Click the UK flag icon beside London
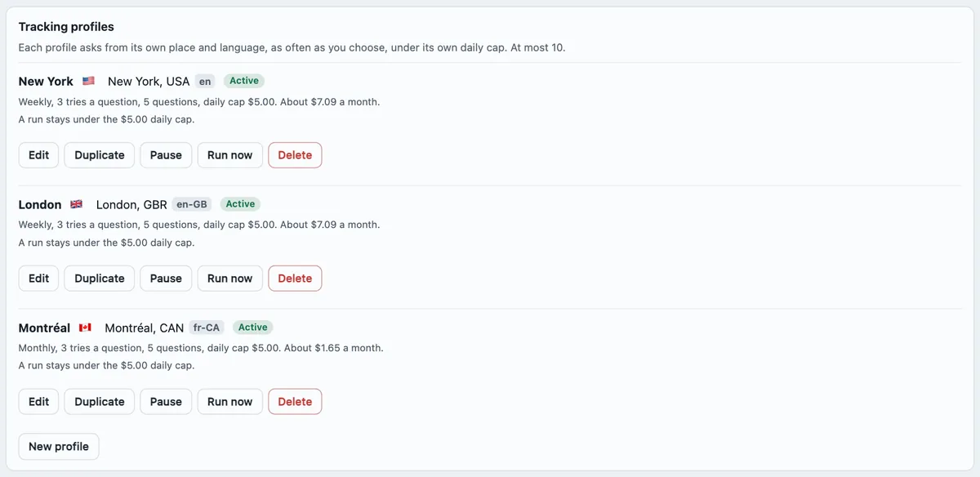 tap(77, 204)
